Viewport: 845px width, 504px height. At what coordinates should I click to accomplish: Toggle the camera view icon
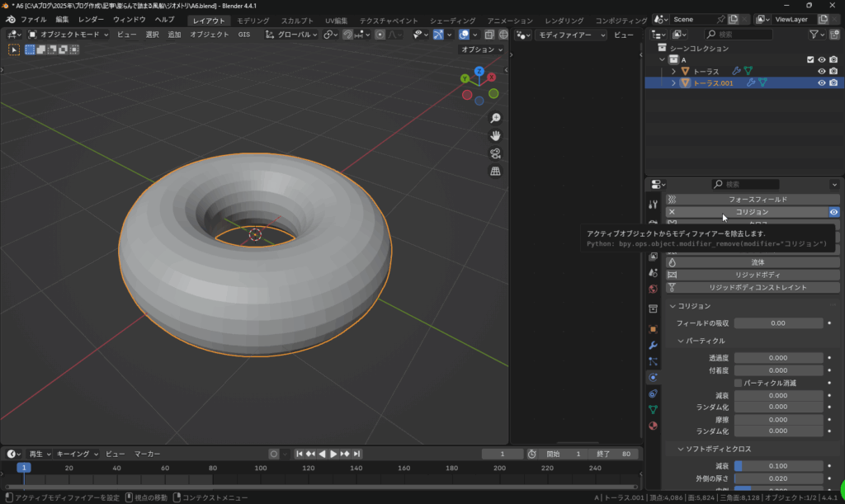pos(495,153)
